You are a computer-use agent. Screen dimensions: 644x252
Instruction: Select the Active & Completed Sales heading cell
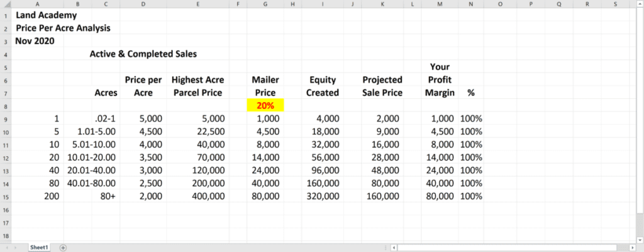coord(143,54)
